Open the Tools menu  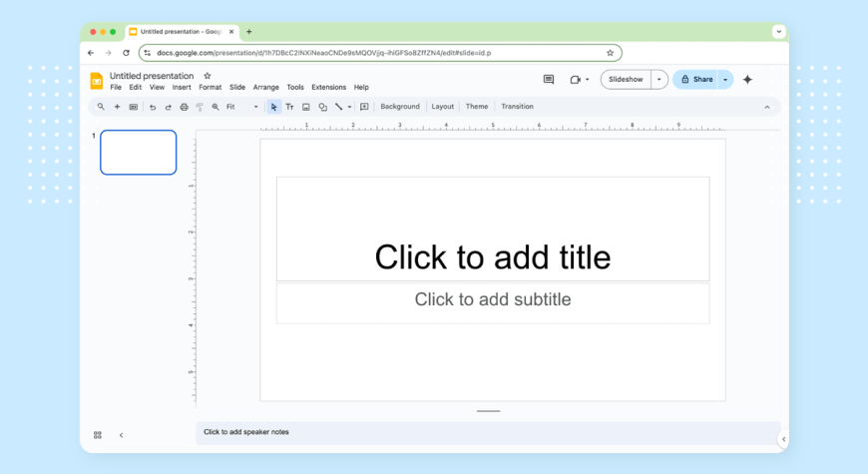(295, 88)
